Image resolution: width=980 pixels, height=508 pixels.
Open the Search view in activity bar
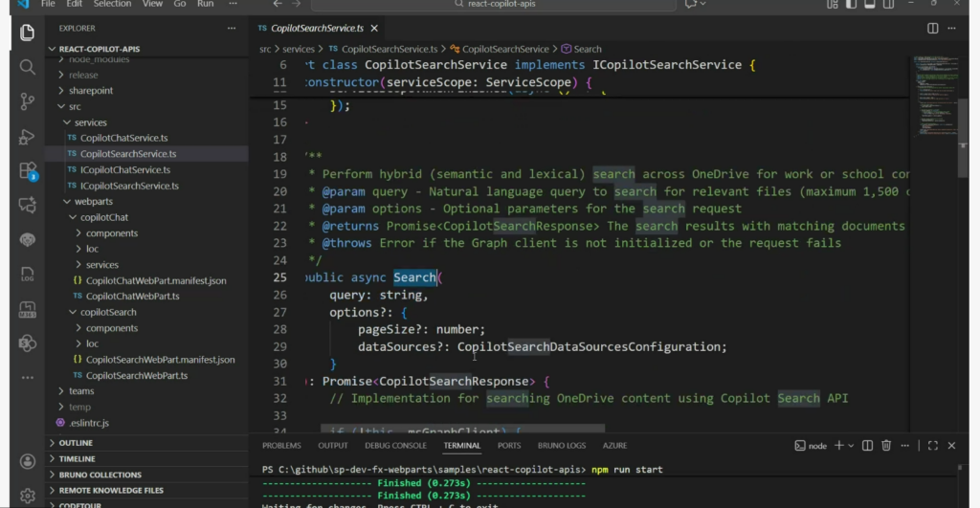(27, 67)
